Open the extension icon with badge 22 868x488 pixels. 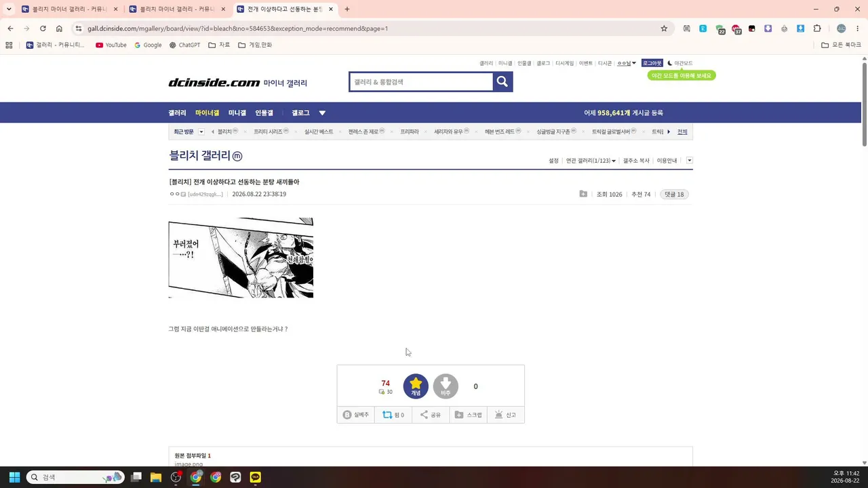[719, 29]
